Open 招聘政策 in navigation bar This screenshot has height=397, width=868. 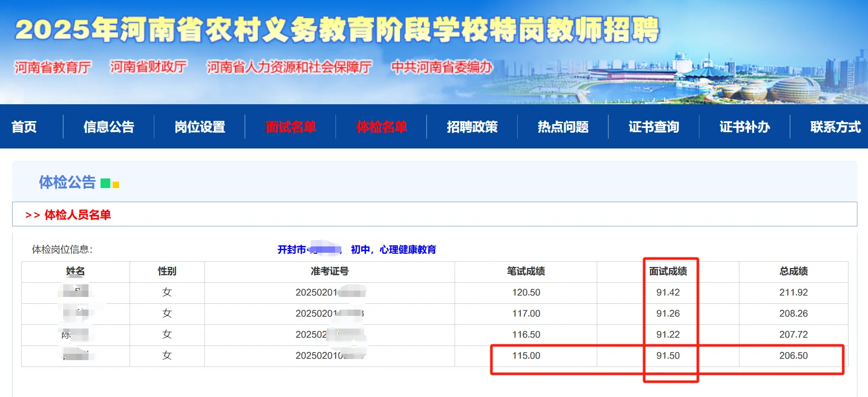(472, 127)
